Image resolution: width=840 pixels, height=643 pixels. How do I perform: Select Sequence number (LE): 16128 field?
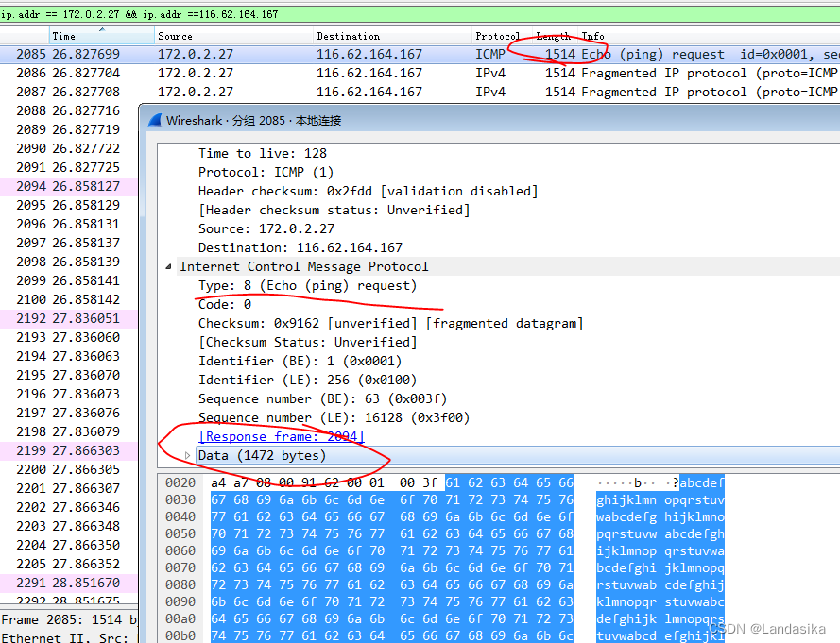334,417
